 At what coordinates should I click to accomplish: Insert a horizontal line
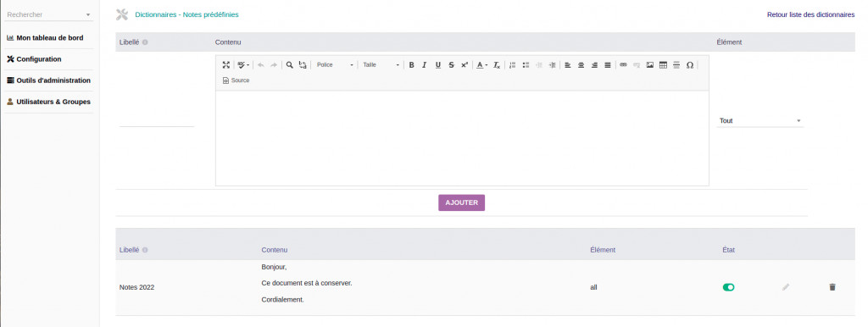pyautogui.click(x=676, y=64)
